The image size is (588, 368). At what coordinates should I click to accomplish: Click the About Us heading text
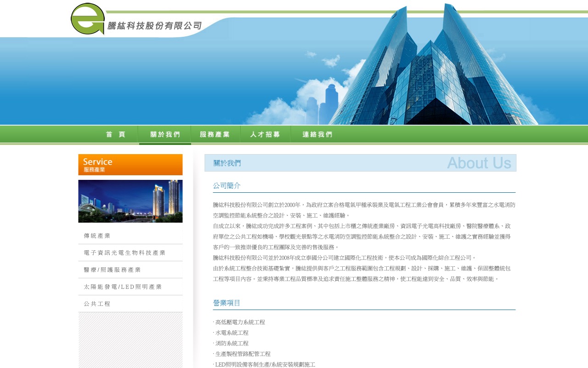(x=480, y=163)
